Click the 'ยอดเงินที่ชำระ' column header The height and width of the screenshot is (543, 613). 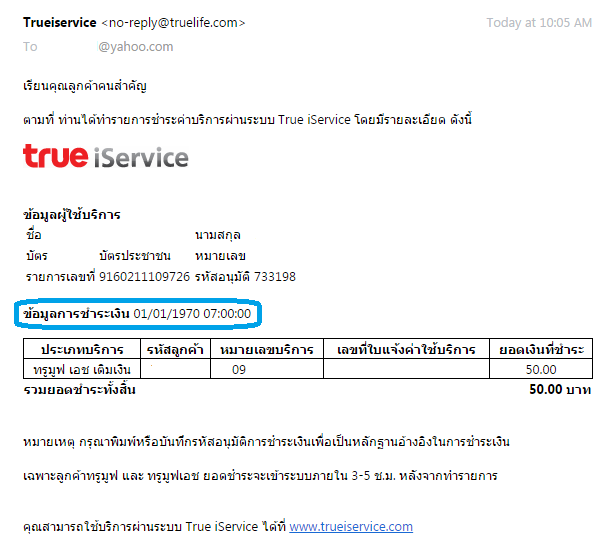coord(541,349)
